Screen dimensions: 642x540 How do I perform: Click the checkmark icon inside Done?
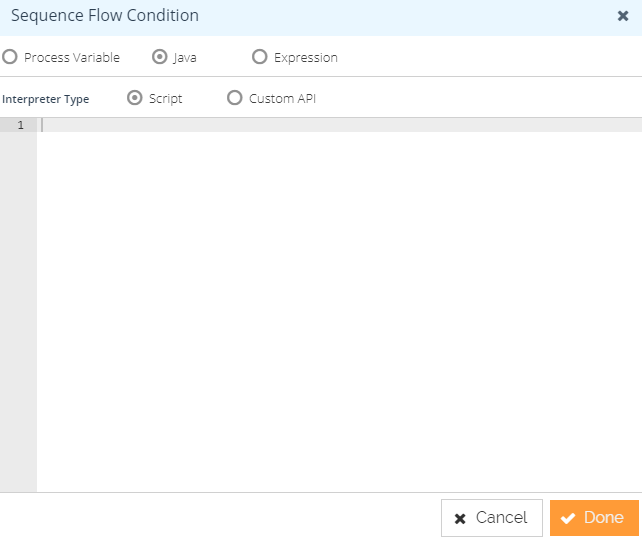(568, 519)
